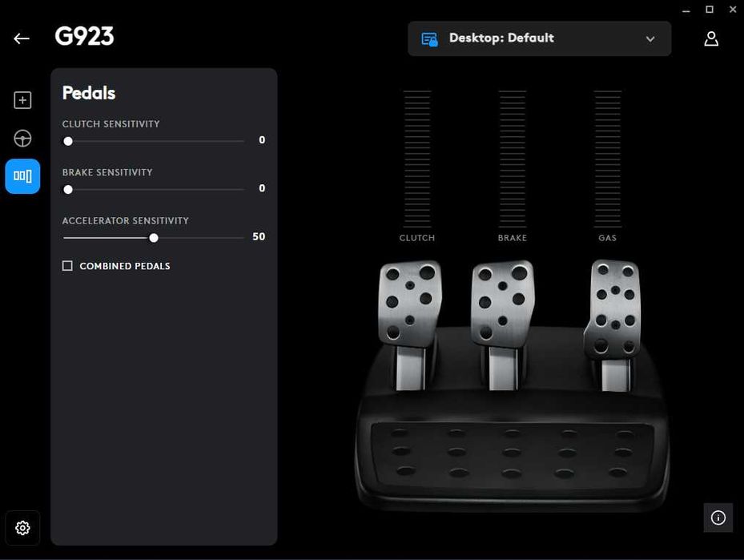Open the steering wheel settings tab
Viewport: 744px width, 560px height.
pos(22,139)
